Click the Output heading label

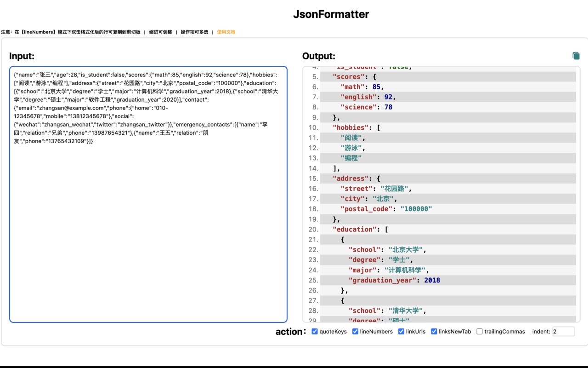pos(319,56)
